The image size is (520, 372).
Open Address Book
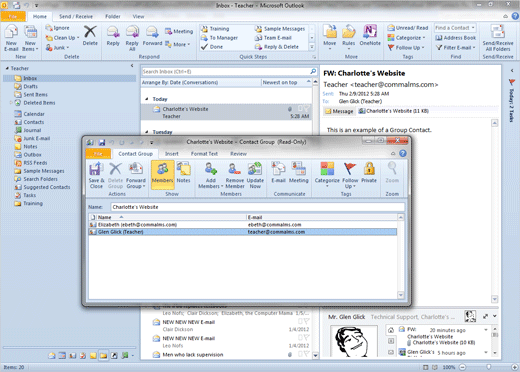point(456,38)
